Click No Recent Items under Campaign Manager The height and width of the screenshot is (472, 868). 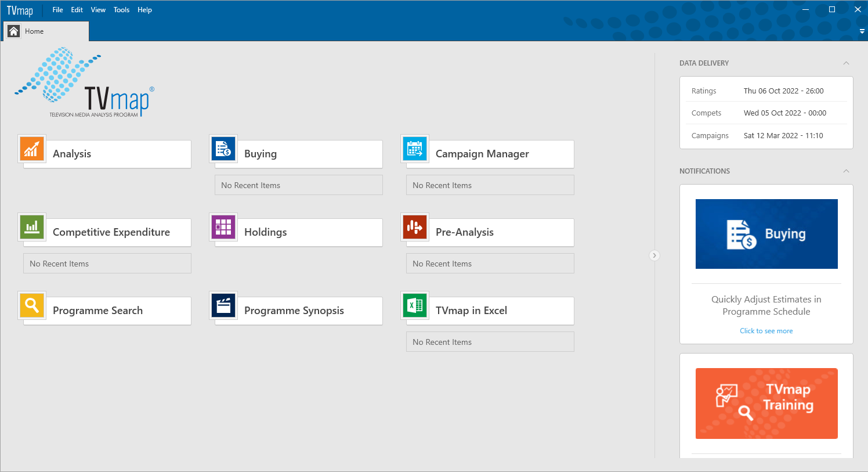click(x=490, y=185)
